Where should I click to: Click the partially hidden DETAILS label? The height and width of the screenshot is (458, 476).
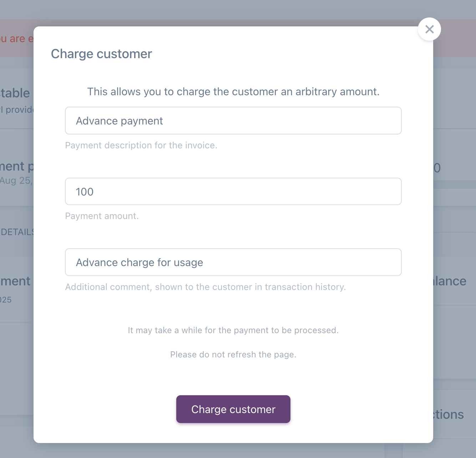[x=17, y=232]
